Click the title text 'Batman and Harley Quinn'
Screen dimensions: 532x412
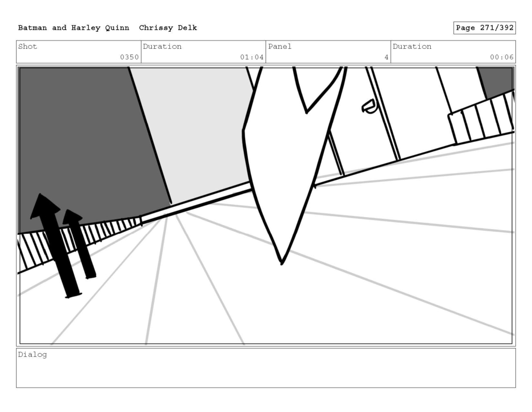pos(74,28)
